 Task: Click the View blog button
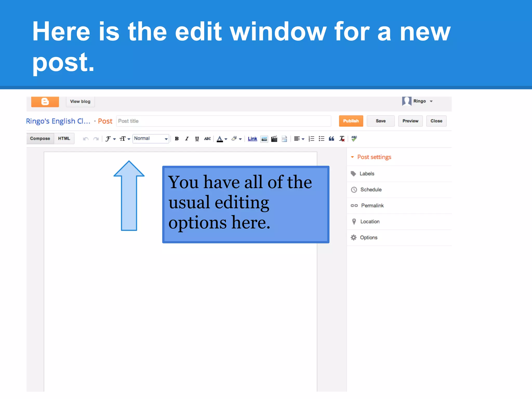pos(80,102)
